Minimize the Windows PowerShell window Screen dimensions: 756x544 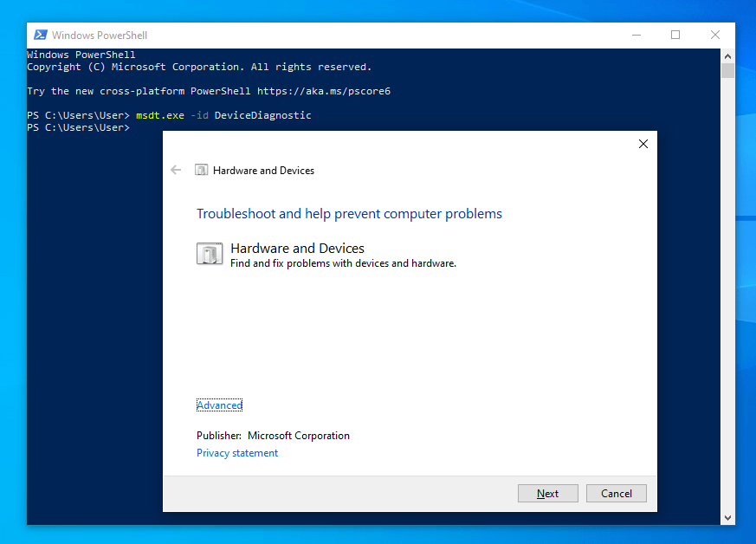636,36
